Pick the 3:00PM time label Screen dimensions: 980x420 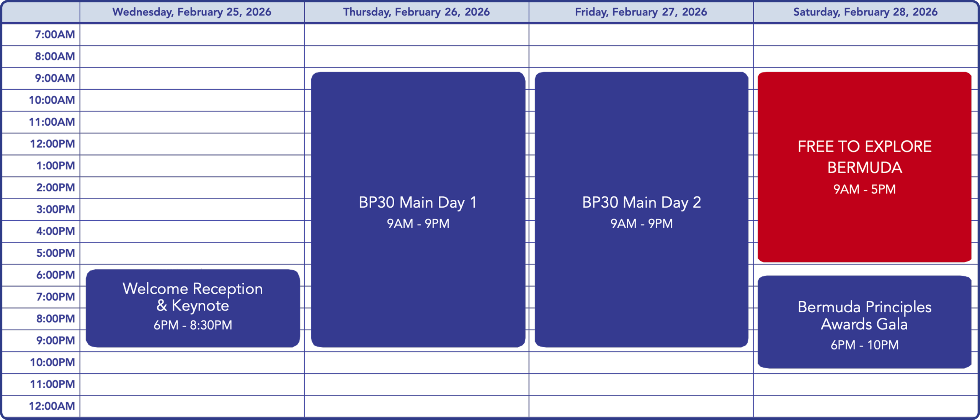56,209
